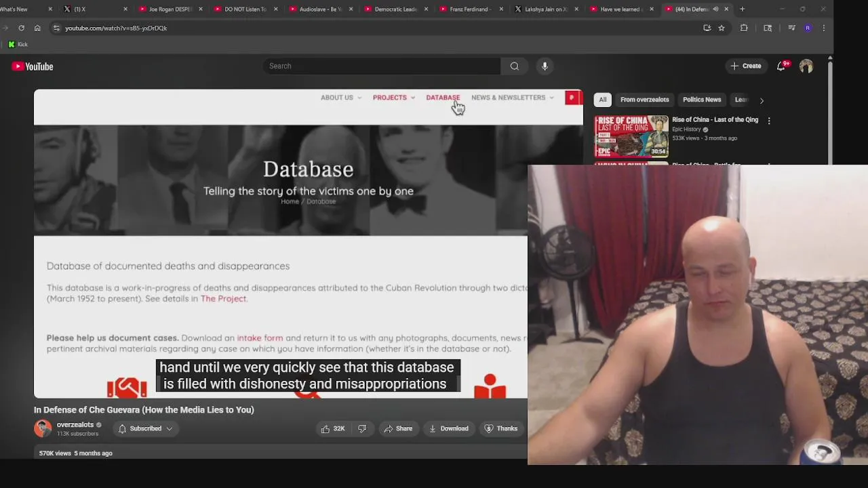
Task: Open Rise of China - Last of the Qing title
Action: 715,120
